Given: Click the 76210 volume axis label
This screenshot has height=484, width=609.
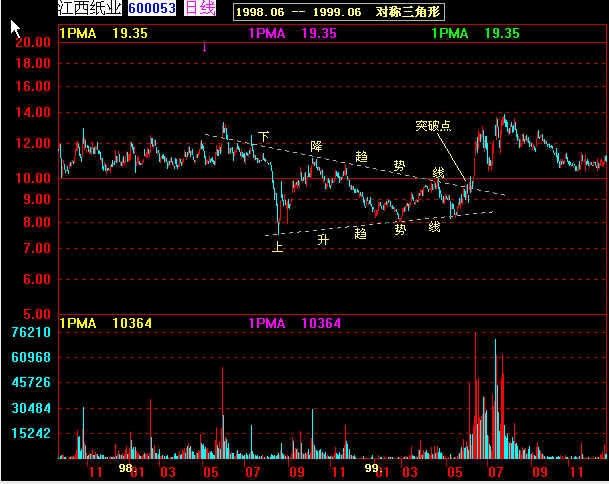Looking at the screenshot, I should pyautogui.click(x=31, y=332).
